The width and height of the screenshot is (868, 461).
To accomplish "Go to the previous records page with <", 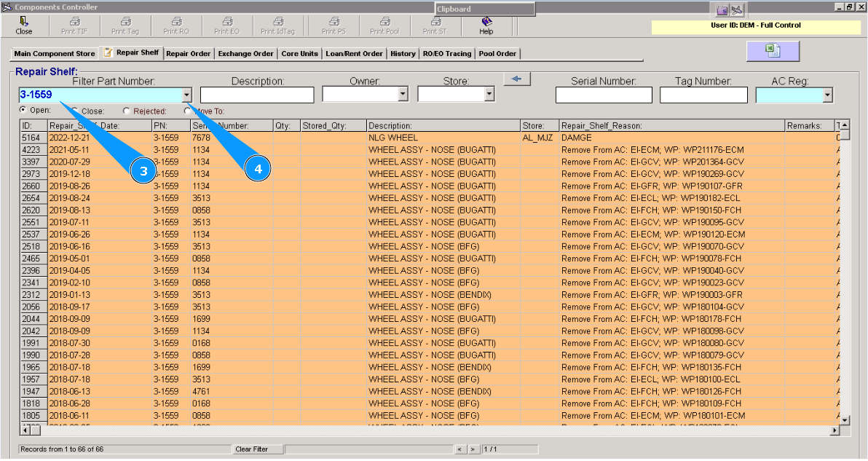I will [x=460, y=449].
